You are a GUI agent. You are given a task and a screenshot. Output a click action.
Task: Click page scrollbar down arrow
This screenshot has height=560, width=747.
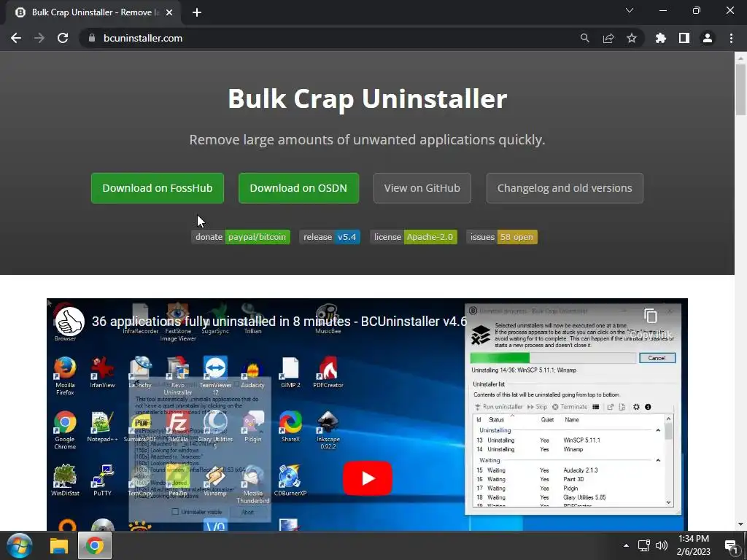point(740,525)
